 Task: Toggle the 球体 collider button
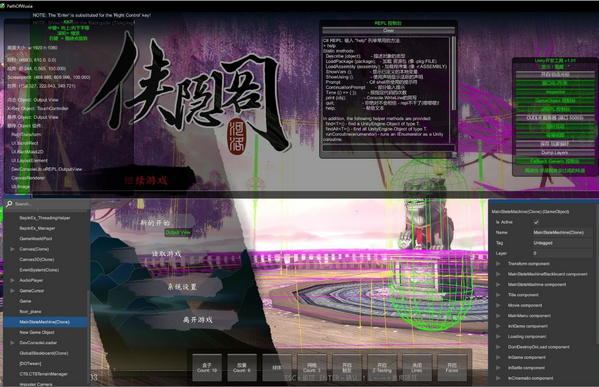point(277,368)
